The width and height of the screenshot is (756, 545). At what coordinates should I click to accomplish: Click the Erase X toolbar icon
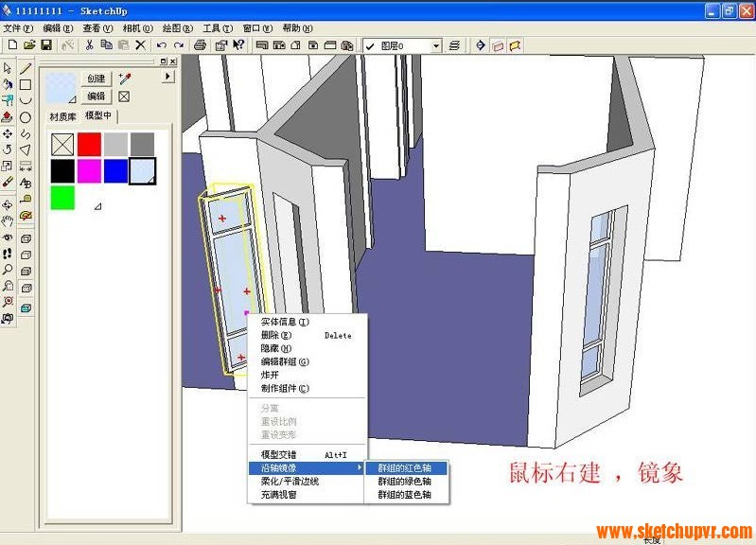(140, 45)
